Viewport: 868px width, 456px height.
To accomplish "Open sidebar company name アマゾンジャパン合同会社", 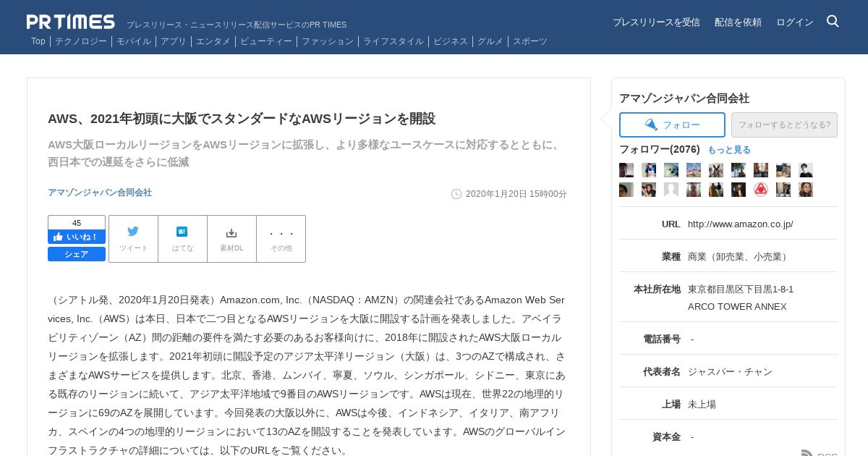I will click(684, 98).
